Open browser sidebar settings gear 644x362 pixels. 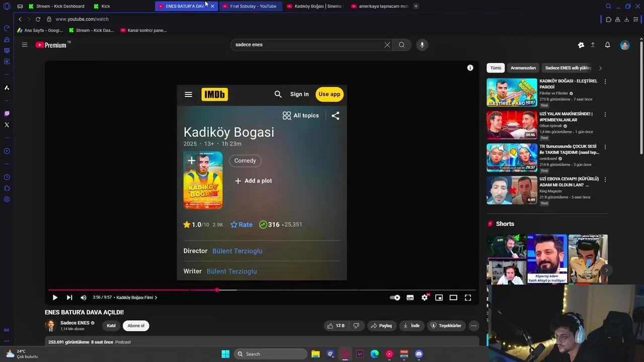click(x=7, y=199)
